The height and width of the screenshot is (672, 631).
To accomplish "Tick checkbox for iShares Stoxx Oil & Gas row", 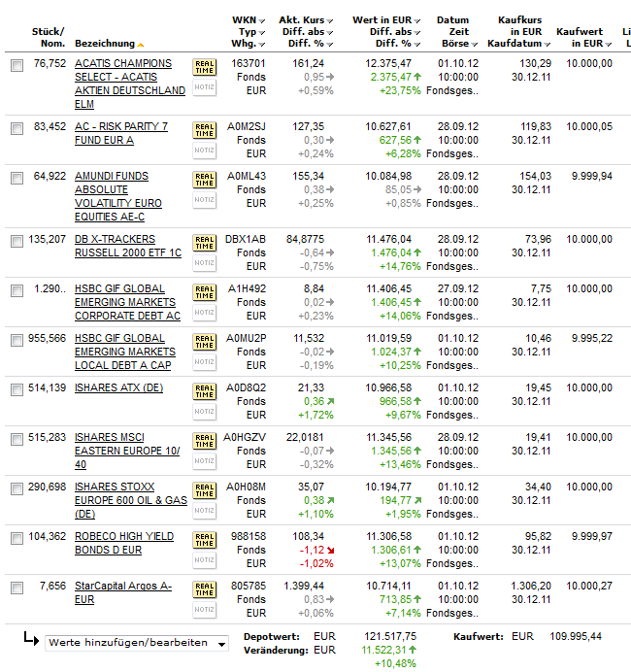I will click(17, 488).
